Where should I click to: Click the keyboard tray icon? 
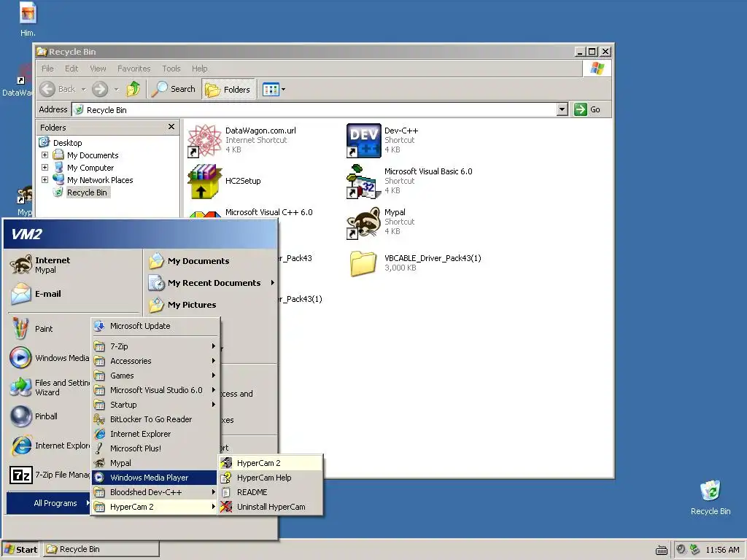[661, 550]
